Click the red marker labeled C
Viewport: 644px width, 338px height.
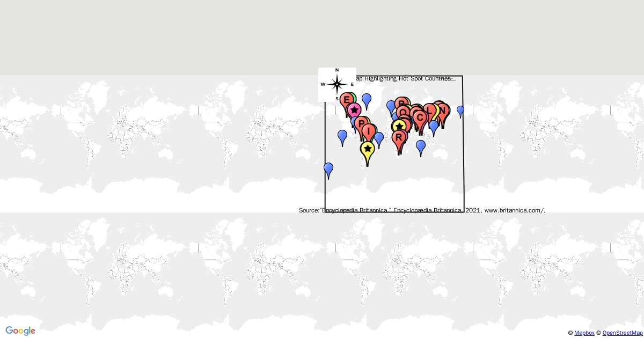coord(420,117)
